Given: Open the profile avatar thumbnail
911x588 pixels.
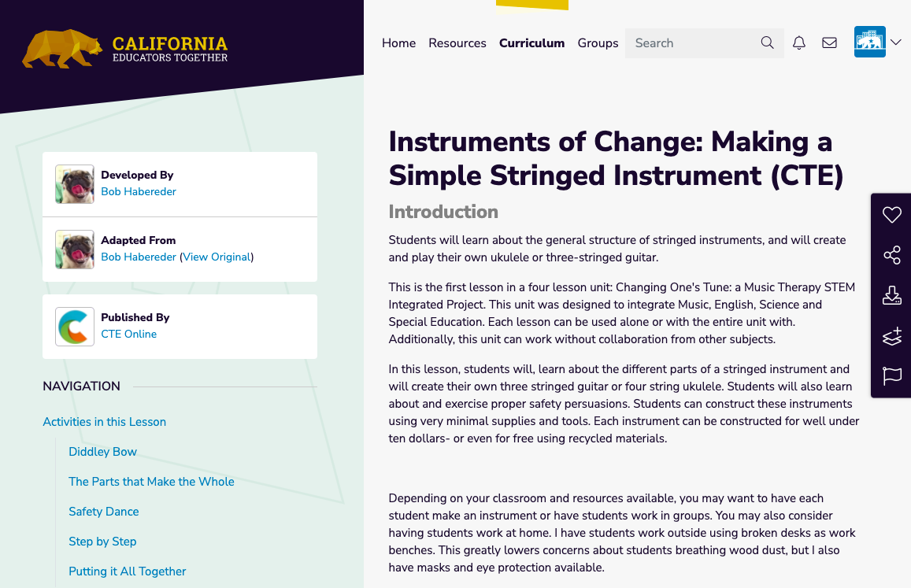Looking at the screenshot, I should pyautogui.click(x=869, y=42).
